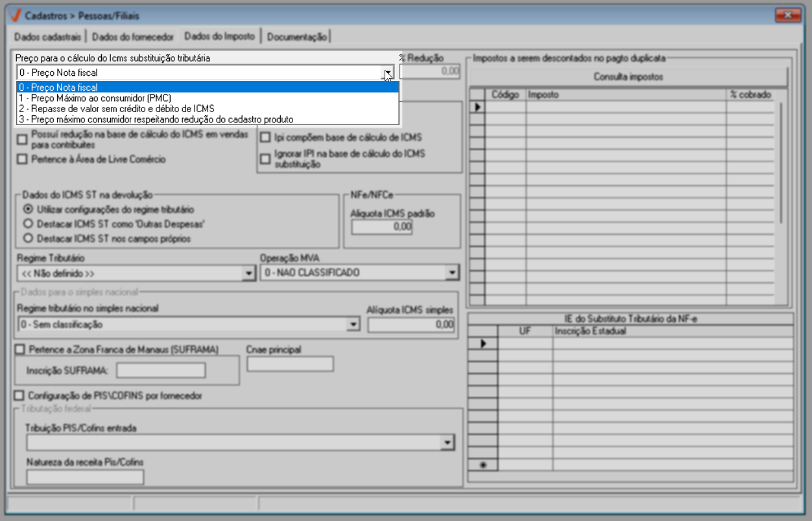The width and height of the screenshot is (812, 521).
Task: Click the Alíquota ICMS padrão field
Action: 382,227
